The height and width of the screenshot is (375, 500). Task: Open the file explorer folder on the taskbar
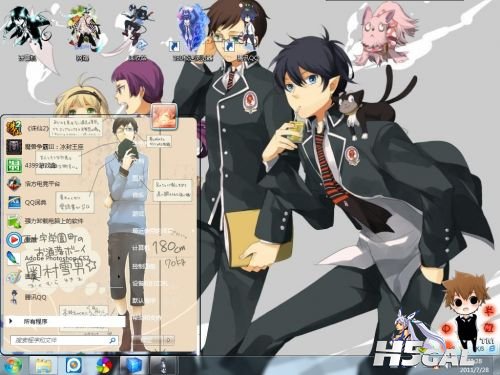[44, 366]
